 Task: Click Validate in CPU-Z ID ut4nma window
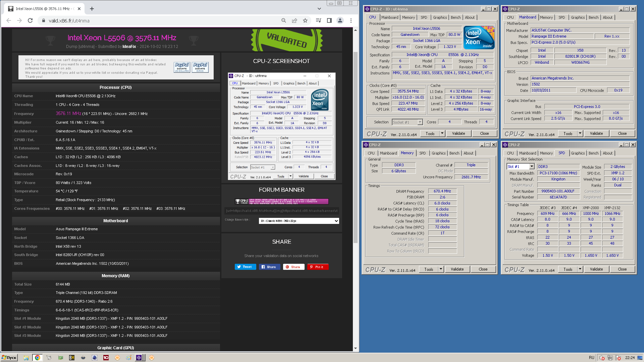[x=459, y=133]
